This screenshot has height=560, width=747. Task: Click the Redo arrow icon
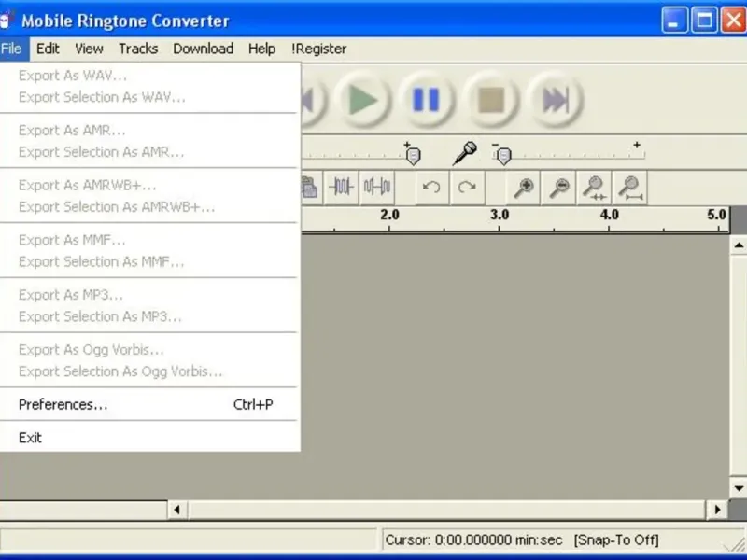click(x=467, y=188)
